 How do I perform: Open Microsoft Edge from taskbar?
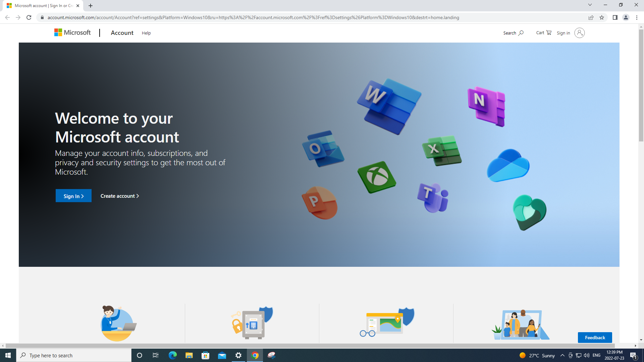[x=172, y=355]
